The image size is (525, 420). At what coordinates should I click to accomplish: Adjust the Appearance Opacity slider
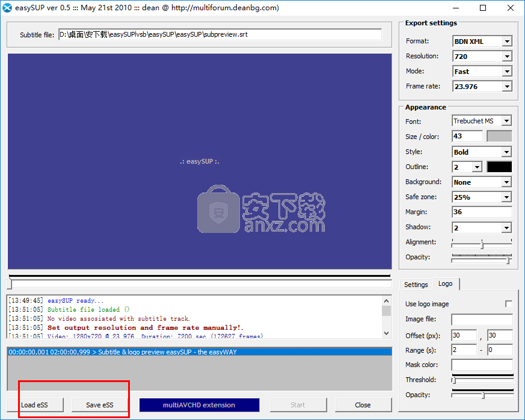(482, 259)
